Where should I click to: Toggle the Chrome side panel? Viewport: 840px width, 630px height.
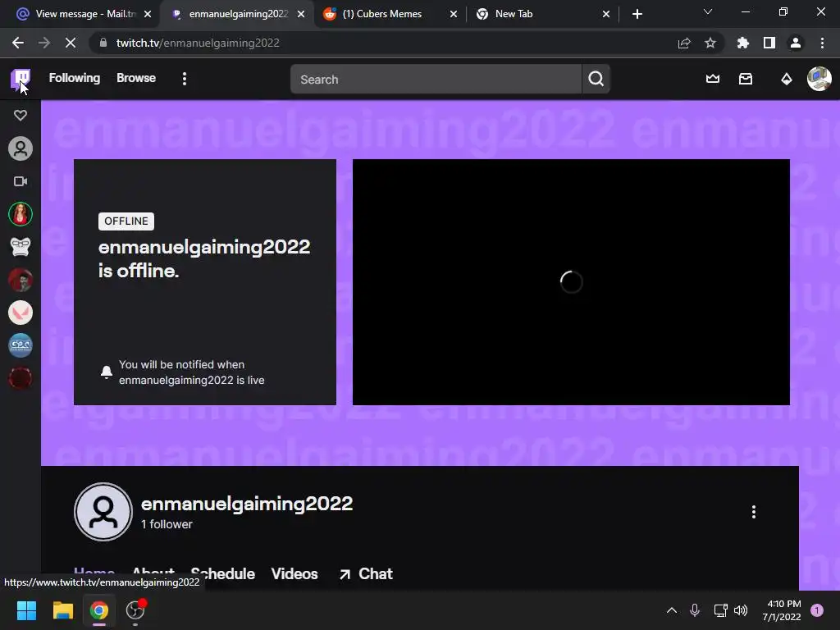pyautogui.click(x=769, y=43)
